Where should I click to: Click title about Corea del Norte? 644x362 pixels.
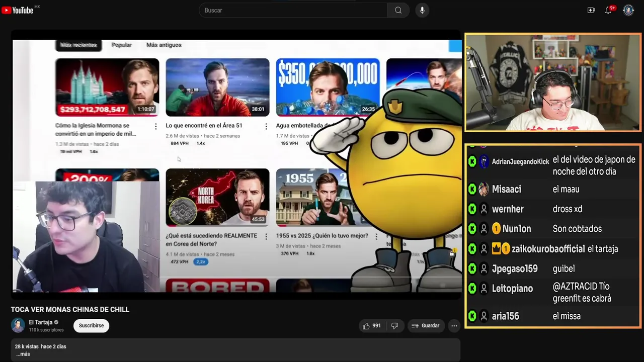[211, 240]
